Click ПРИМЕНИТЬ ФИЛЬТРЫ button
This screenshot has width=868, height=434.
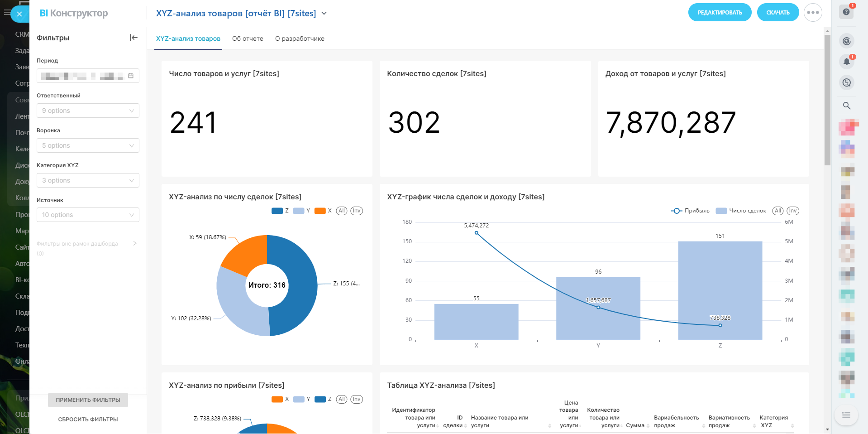pos(88,400)
